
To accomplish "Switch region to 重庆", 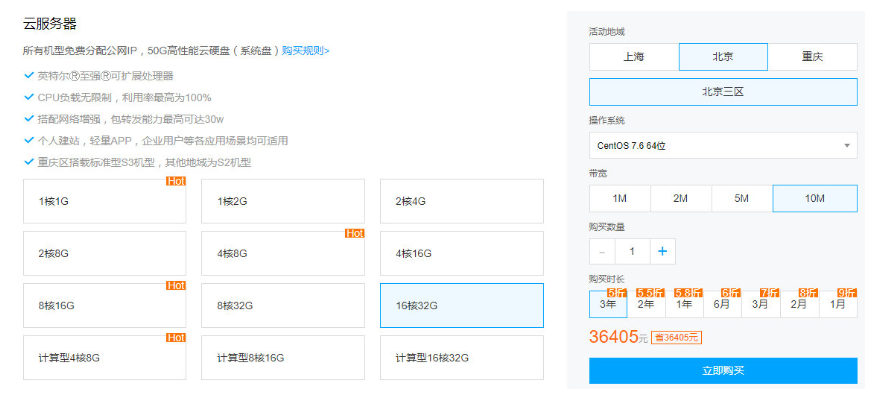I will [x=812, y=57].
